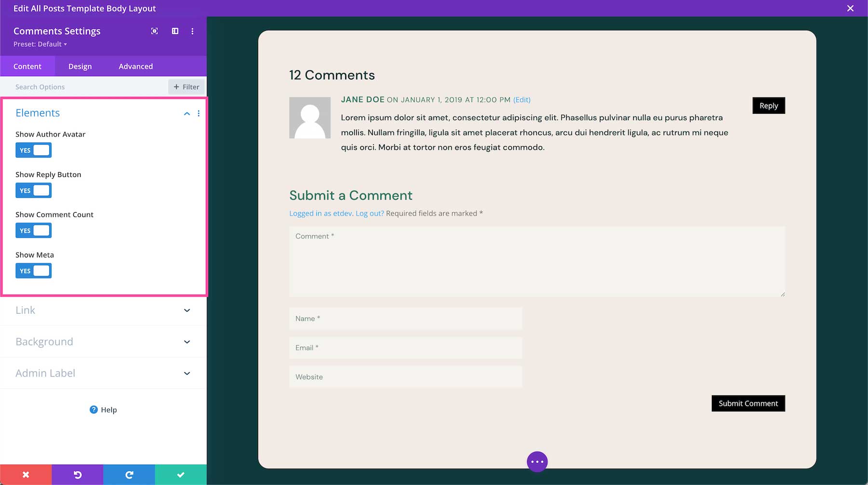This screenshot has height=485, width=868.
Task: Click the split-view icon in the settings header
Action: (175, 31)
